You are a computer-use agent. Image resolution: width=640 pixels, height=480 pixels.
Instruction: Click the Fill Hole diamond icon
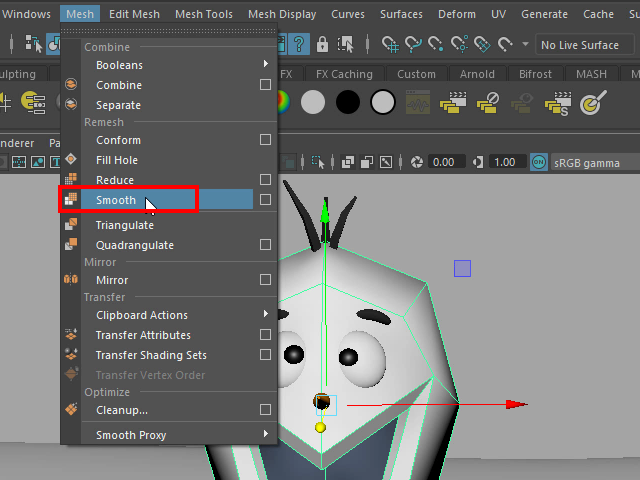71,160
